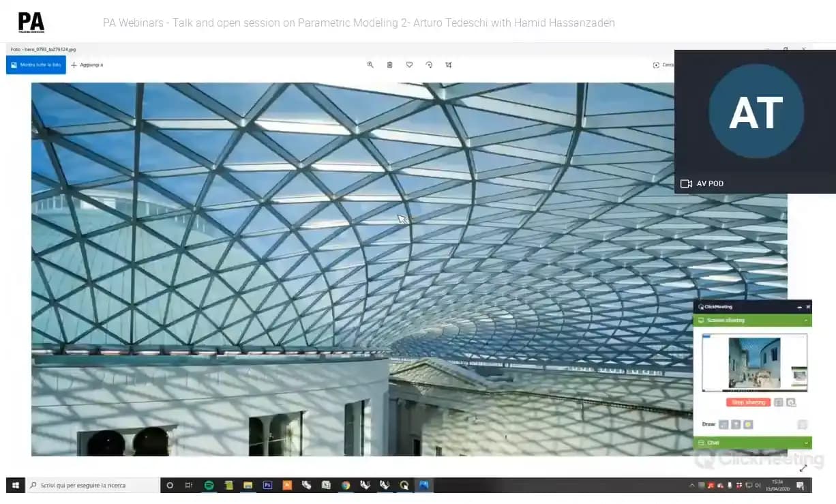Open ClickMeeting app icon on taskbar

pos(405,486)
